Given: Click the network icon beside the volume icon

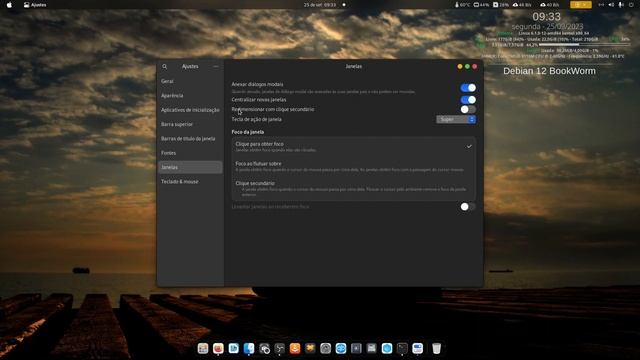Looking at the screenshot, I should pyautogui.click(x=601, y=5).
